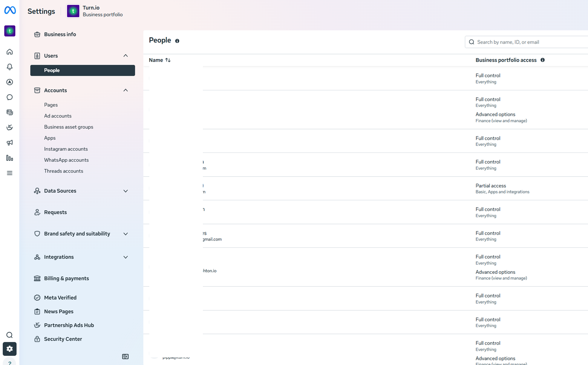The width and height of the screenshot is (588, 365).
Task: Open the Home icon in left rail
Action: point(10,52)
